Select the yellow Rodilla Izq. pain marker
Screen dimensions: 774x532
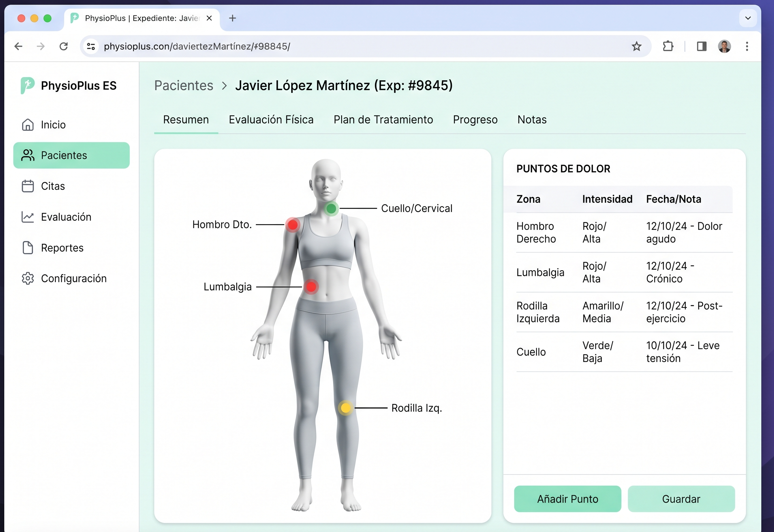pos(346,408)
